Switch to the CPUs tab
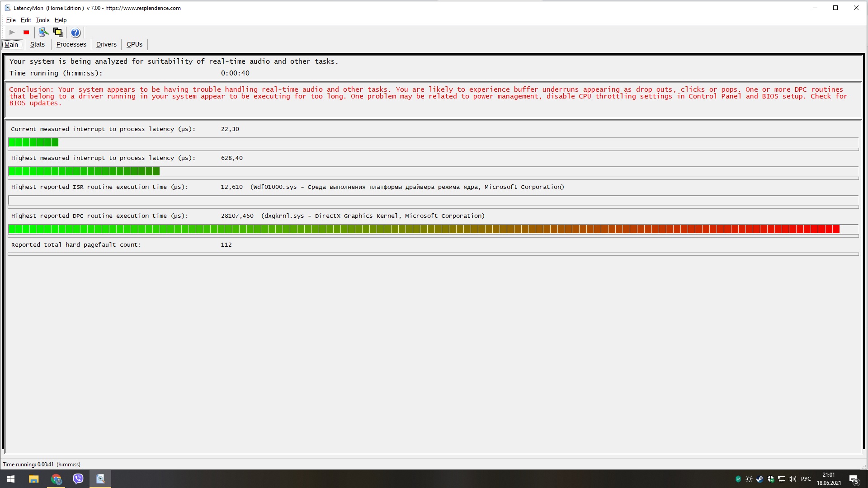 pyautogui.click(x=134, y=44)
